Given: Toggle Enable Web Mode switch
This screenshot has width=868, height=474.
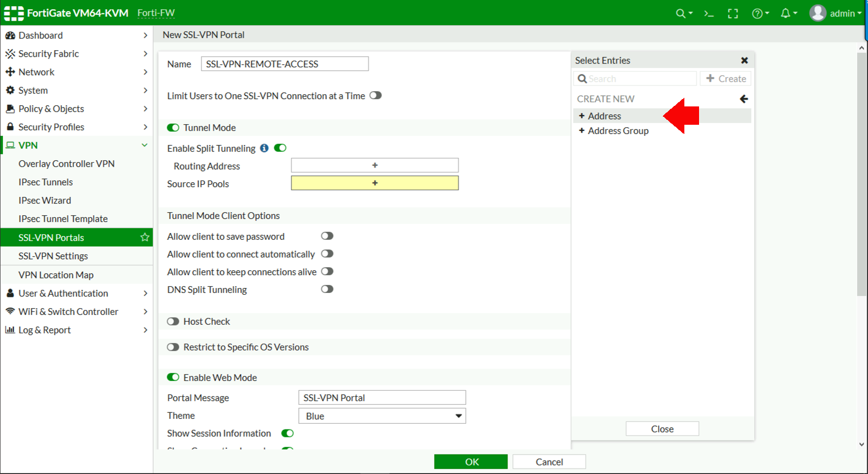Looking at the screenshot, I should (x=173, y=377).
